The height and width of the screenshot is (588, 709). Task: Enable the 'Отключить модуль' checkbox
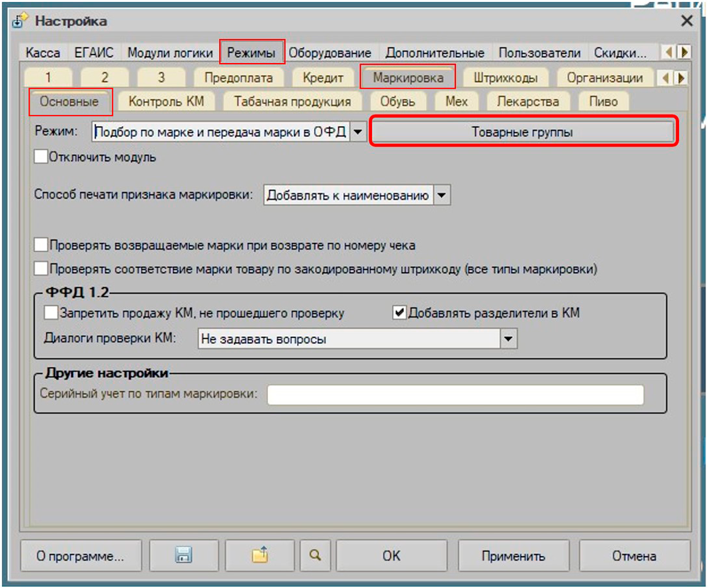tap(41, 157)
